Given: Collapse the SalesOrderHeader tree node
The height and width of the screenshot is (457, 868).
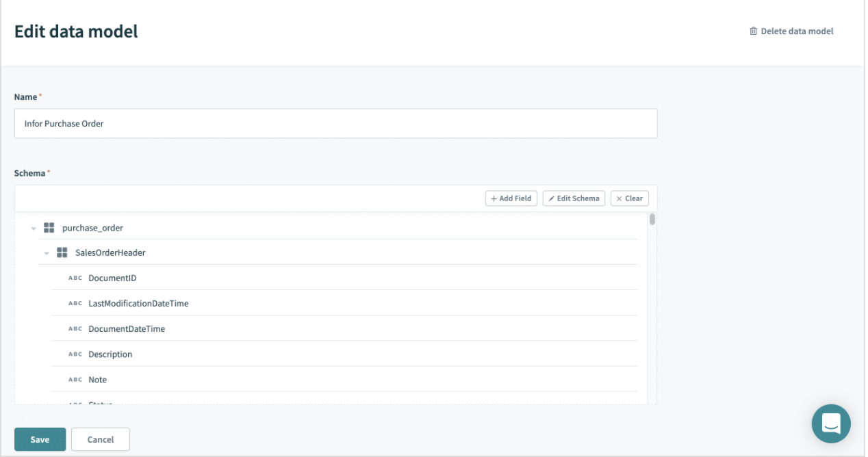Looking at the screenshot, I should [47, 252].
